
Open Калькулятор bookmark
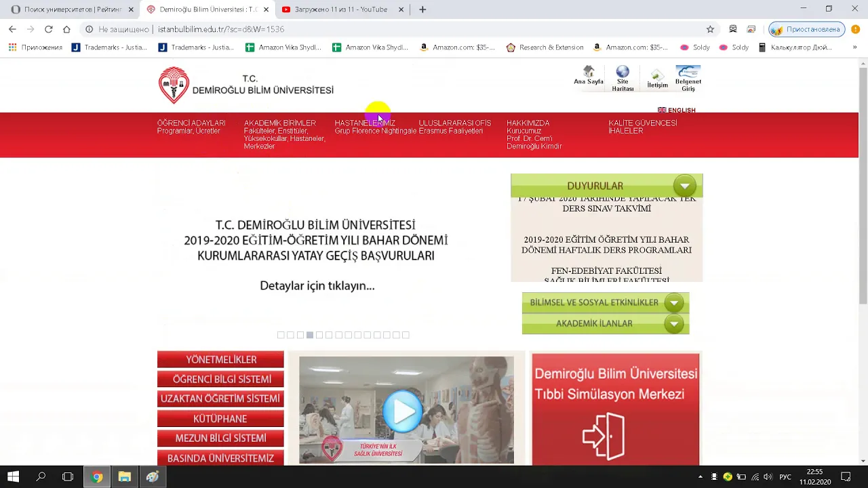[795, 47]
